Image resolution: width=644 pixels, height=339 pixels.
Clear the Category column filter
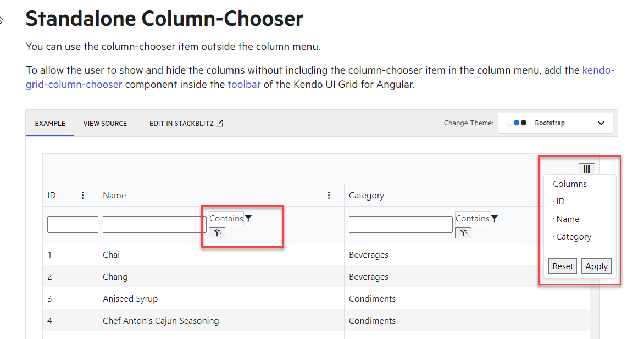point(463,233)
